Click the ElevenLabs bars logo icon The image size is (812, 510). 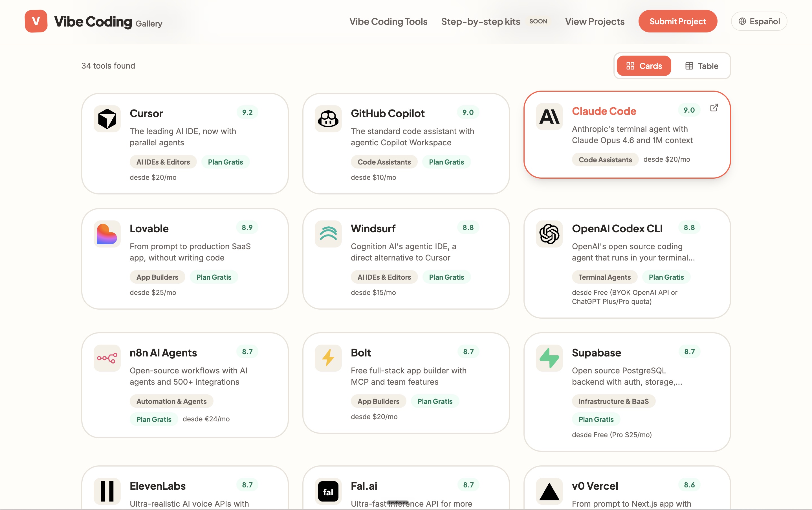[107, 491]
